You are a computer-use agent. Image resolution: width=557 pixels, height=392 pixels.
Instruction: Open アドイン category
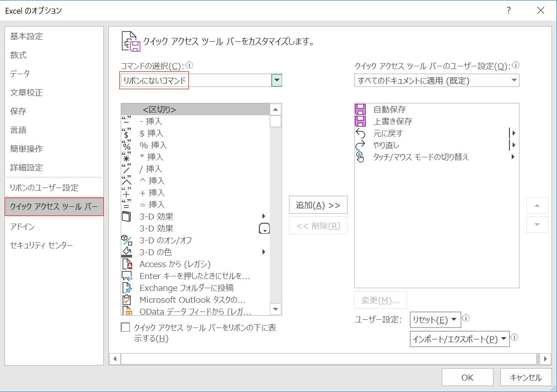click(x=54, y=226)
